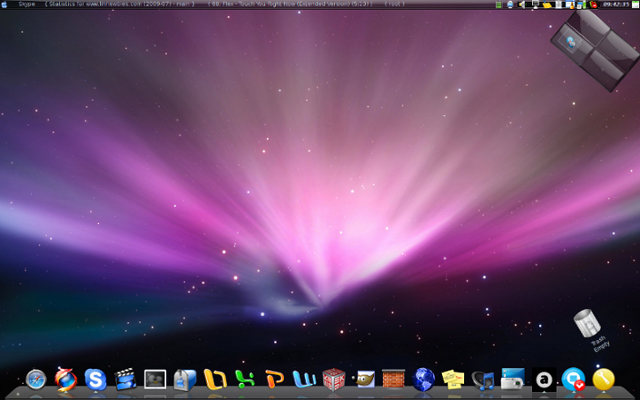Open the yellow sticky notes icon
This screenshot has height=400, width=640.
(x=453, y=380)
